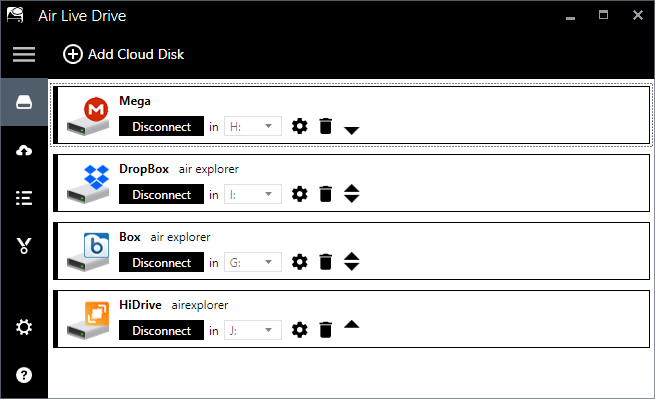Open settings gear in the sidebar

[24, 327]
